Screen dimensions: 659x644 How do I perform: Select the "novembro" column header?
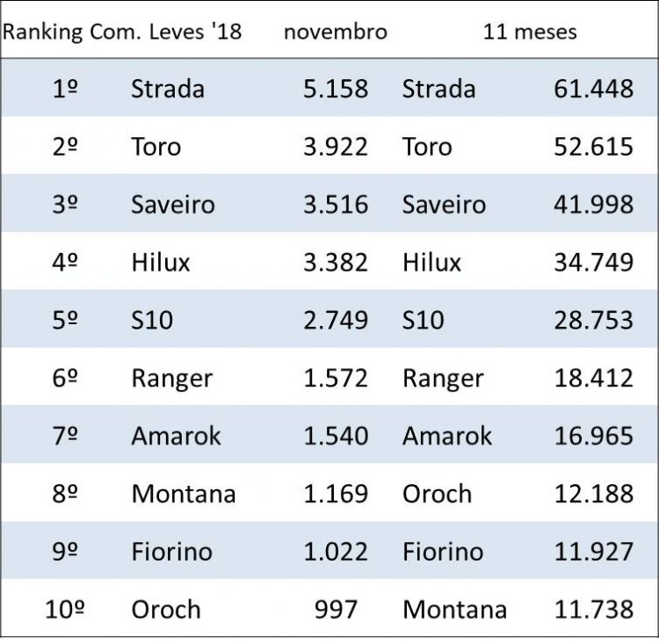click(x=335, y=33)
